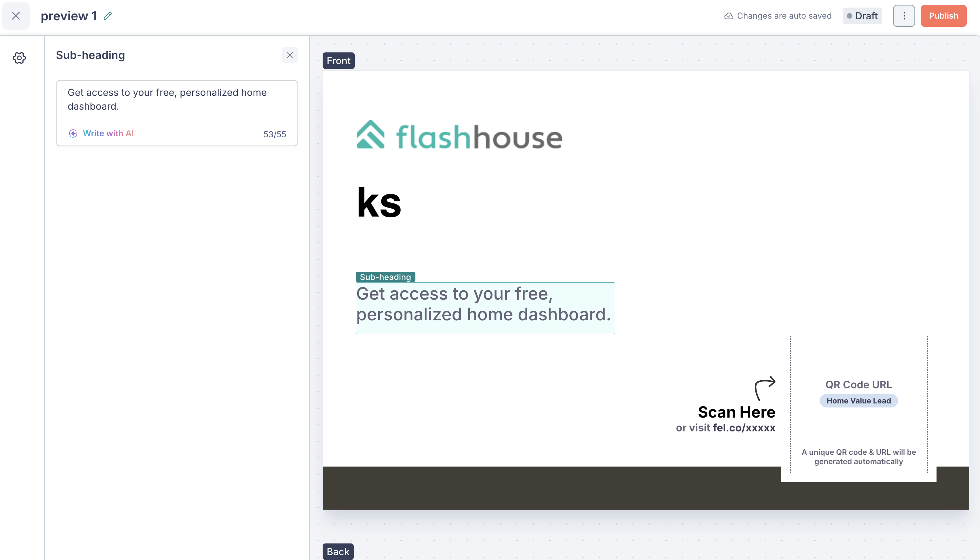
Task: Close the editor with the top-left X
Action: click(x=16, y=16)
